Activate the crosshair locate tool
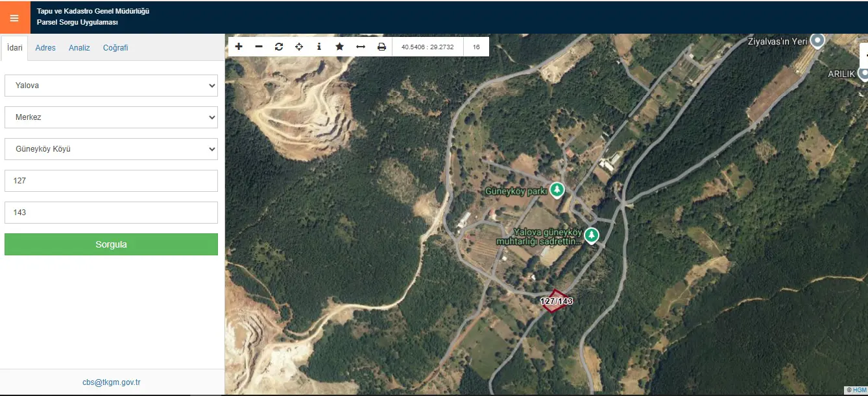The height and width of the screenshot is (396, 868). [299, 47]
